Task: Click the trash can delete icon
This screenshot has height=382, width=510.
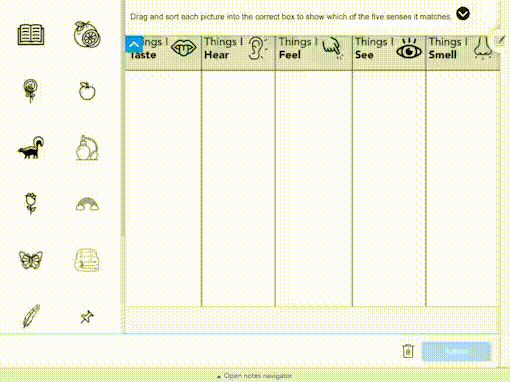Action: pos(408,351)
